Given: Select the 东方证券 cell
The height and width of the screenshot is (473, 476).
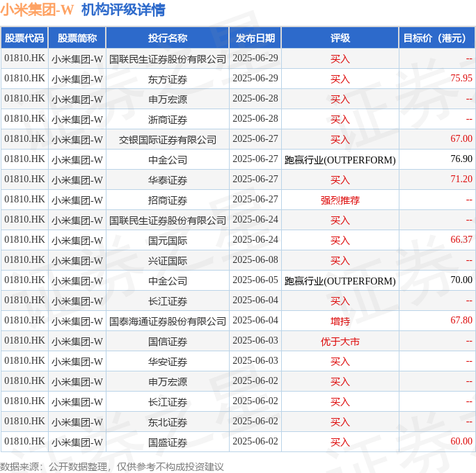Looking at the screenshot, I should 168,79.
